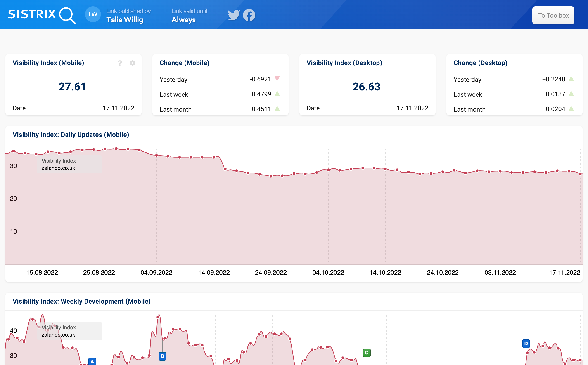Click the desktop visibility value 26.63
588x365 pixels.
366,87
